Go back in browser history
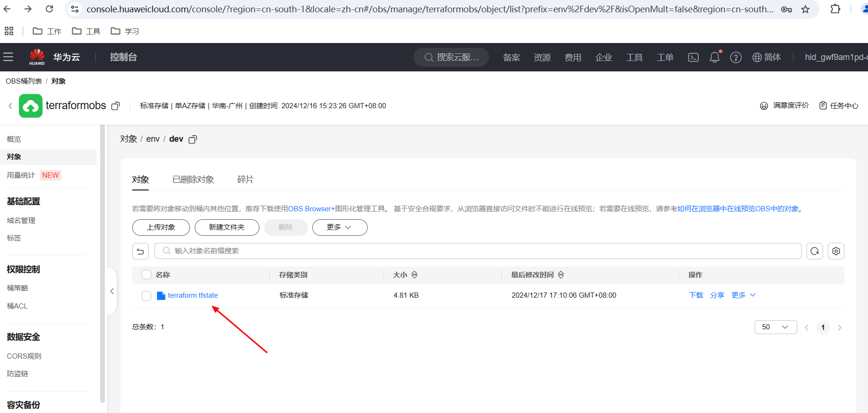868x413 pixels. [x=7, y=9]
